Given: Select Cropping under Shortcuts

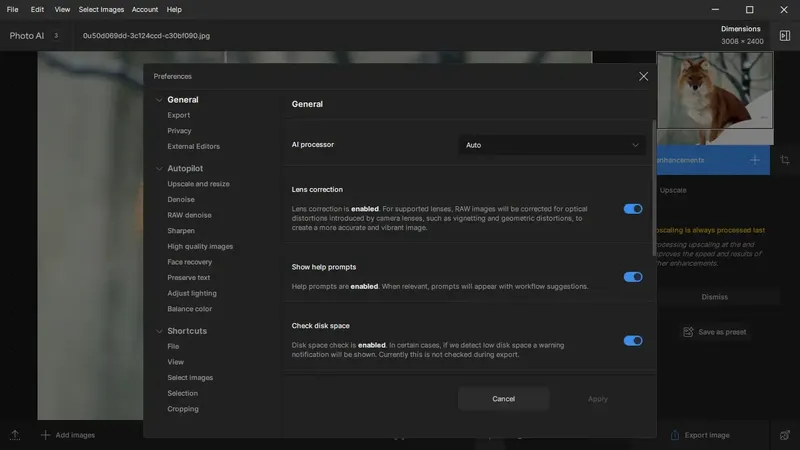Looking at the screenshot, I should click(183, 409).
